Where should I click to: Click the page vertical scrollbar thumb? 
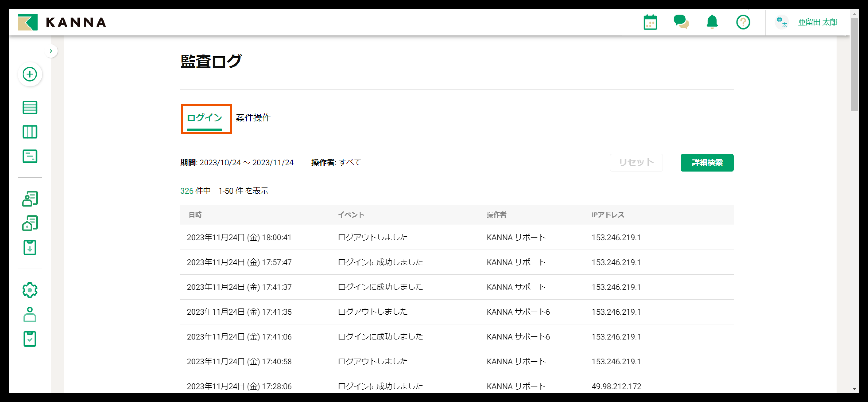click(854, 65)
